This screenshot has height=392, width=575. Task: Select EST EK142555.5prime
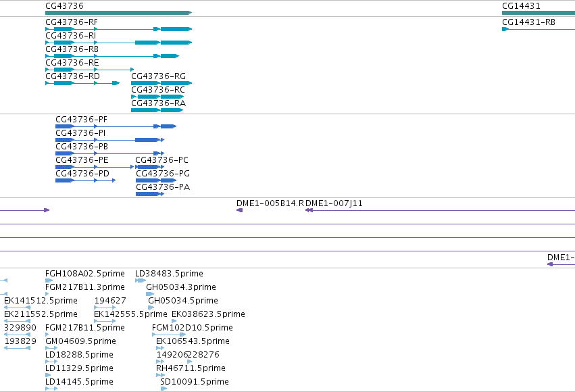[x=105, y=322]
